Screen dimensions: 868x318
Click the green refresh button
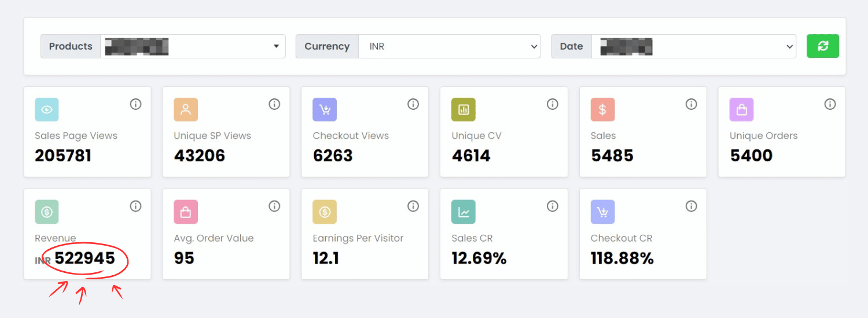pyautogui.click(x=822, y=46)
